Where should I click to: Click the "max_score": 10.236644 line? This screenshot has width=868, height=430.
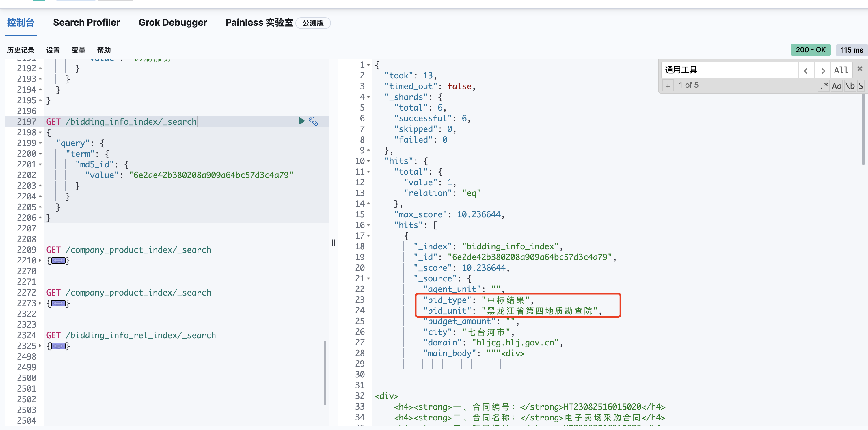449,214
